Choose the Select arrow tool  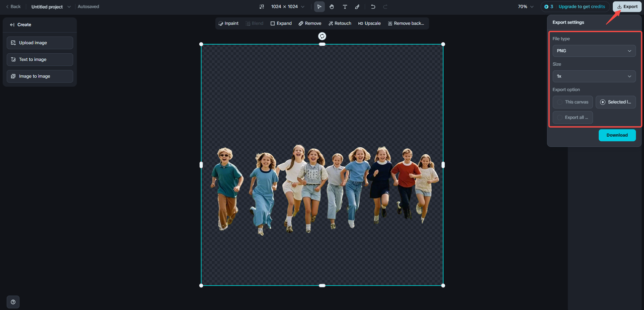(319, 7)
